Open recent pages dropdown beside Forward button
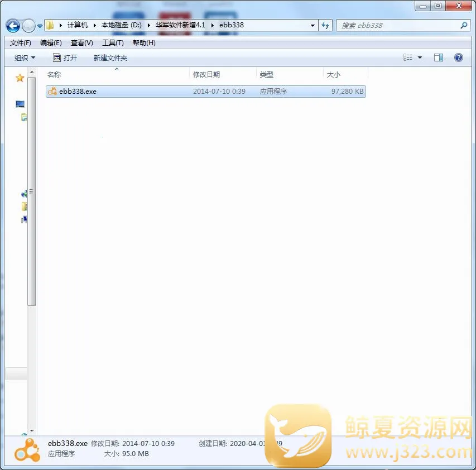Viewport: 476px width, 470px height. (40, 26)
